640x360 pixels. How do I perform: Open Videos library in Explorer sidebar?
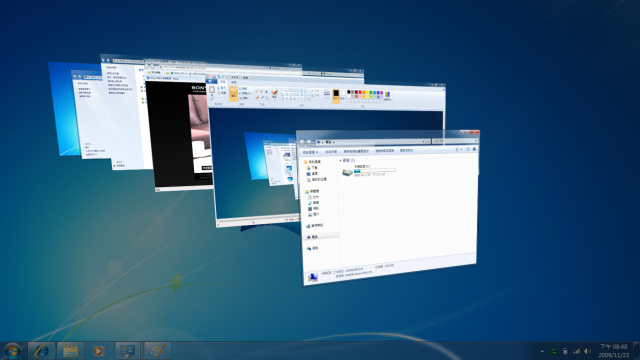coord(314,208)
